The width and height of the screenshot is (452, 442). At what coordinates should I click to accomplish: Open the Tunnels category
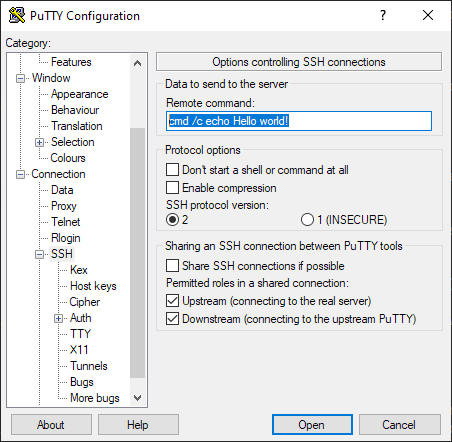pos(89,366)
